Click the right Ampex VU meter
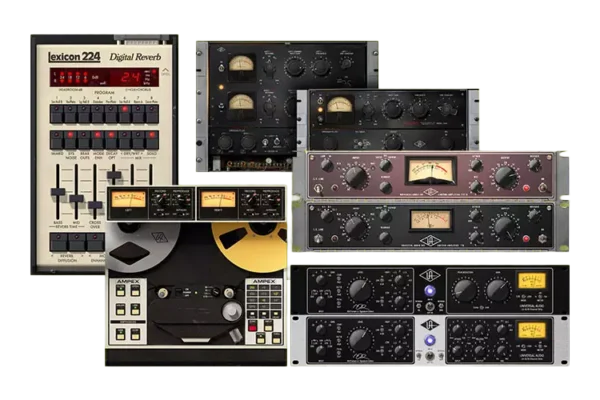Screen dimensions: 600x400 pyautogui.click(x=218, y=200)
